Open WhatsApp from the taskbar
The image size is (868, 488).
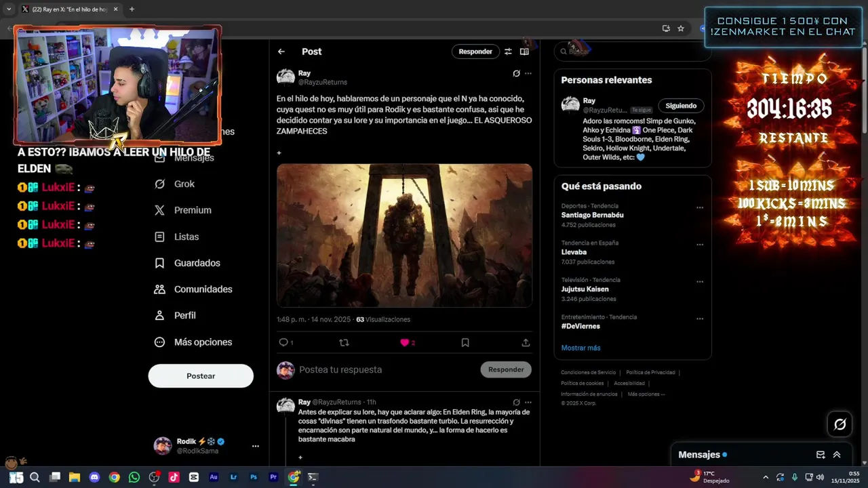point(134,477)
